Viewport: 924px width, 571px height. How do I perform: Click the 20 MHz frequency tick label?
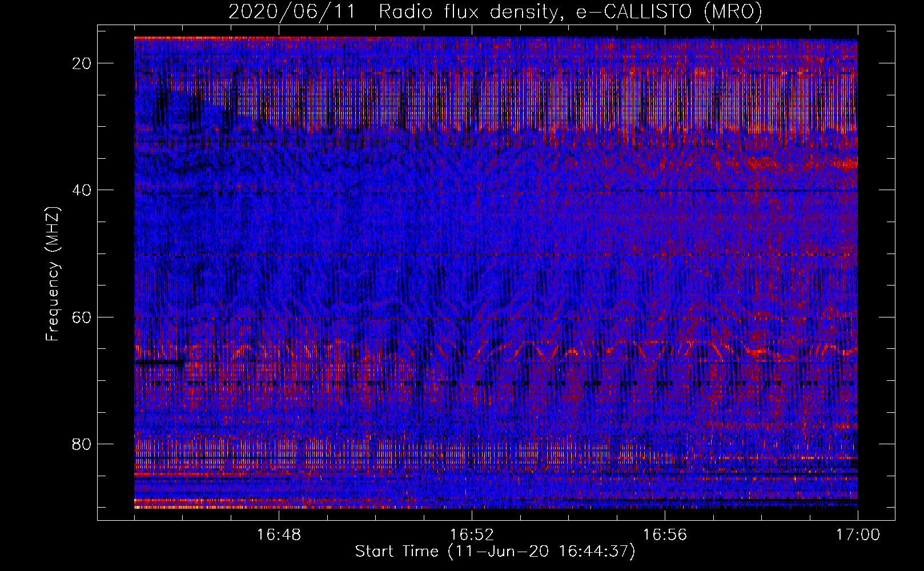coord(82,63)
